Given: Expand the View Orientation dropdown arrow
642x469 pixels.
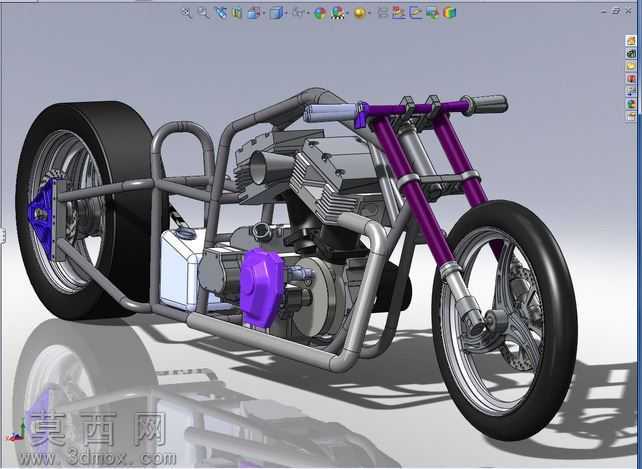Looking at the screenshot, I should [263, 13].
